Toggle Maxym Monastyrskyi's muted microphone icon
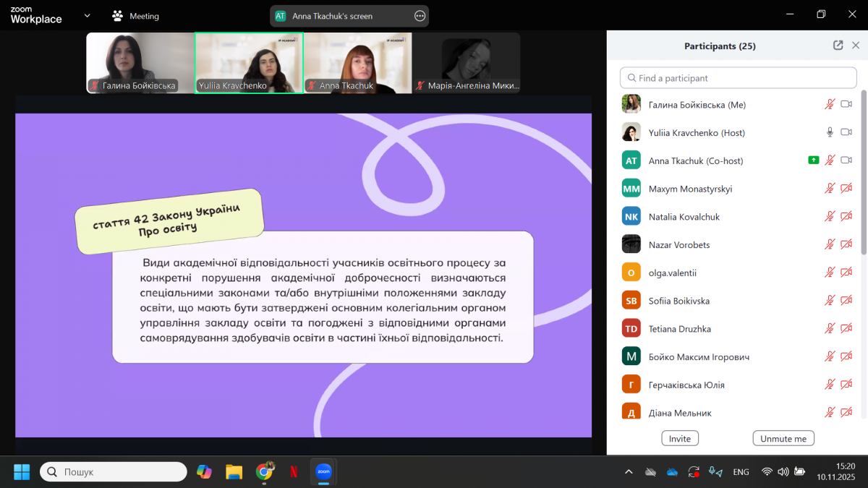The height and width of the screenshot is (488, 868). (x=830, y=189)
